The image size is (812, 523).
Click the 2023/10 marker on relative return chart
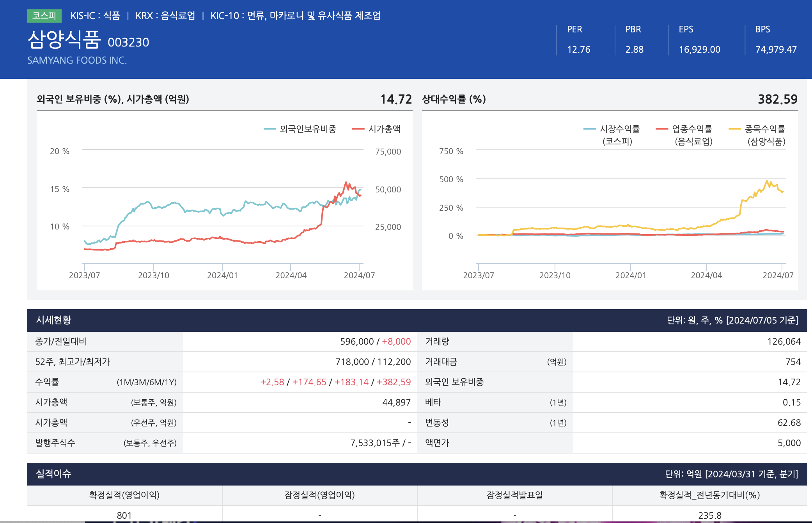pos(555,275)
